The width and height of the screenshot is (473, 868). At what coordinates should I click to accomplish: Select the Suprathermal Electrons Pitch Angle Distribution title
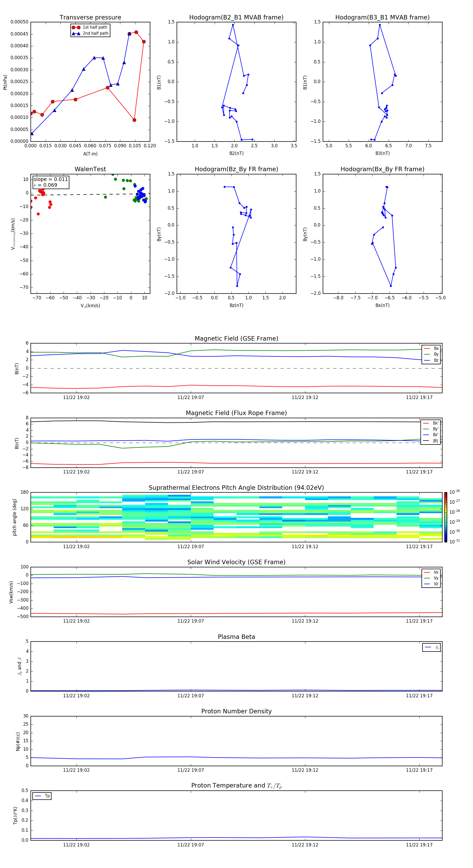(x=236, y=488)
